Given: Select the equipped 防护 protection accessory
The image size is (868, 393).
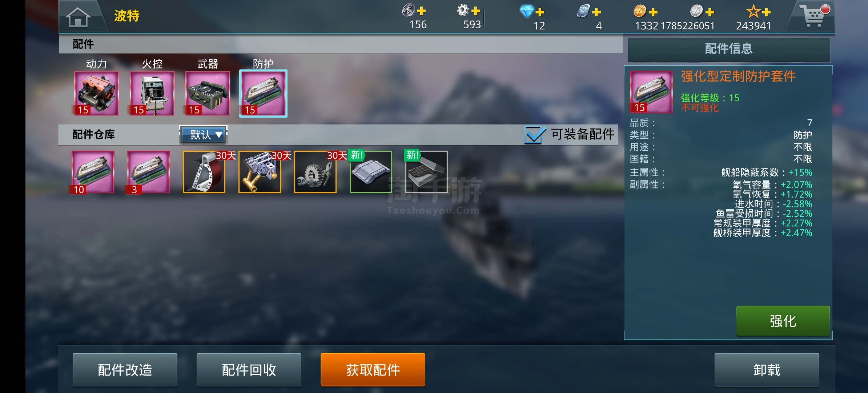Looking at the screenshot, I should tap(263, 94).
